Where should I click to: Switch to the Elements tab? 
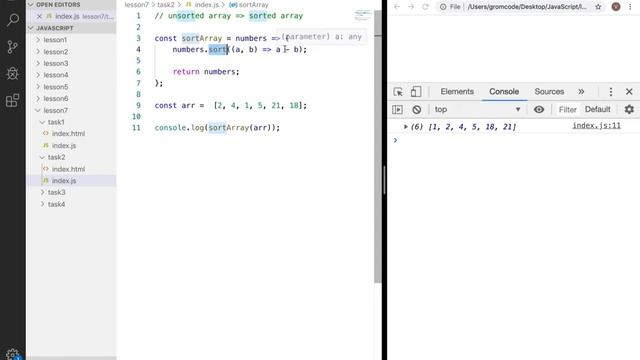point(457,91)
